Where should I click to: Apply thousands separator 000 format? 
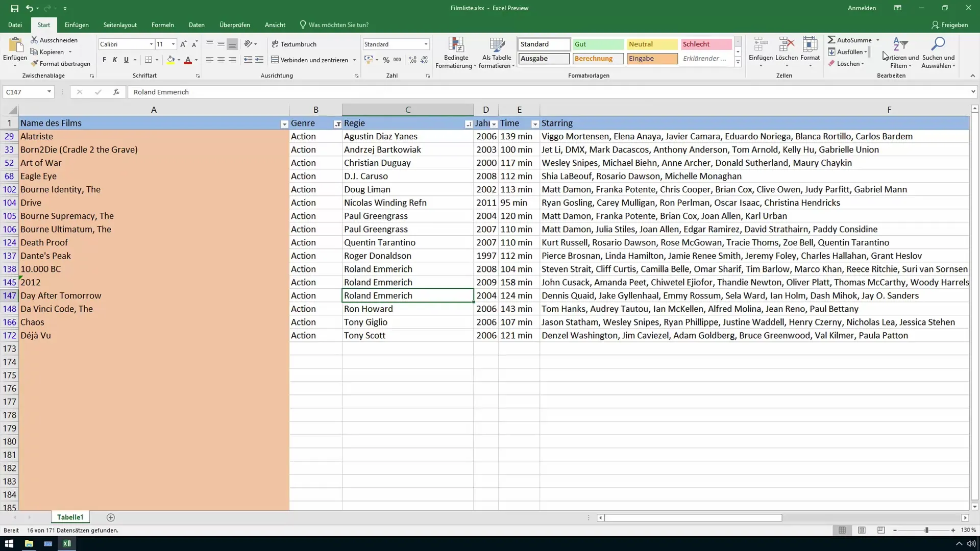[397, 60]
